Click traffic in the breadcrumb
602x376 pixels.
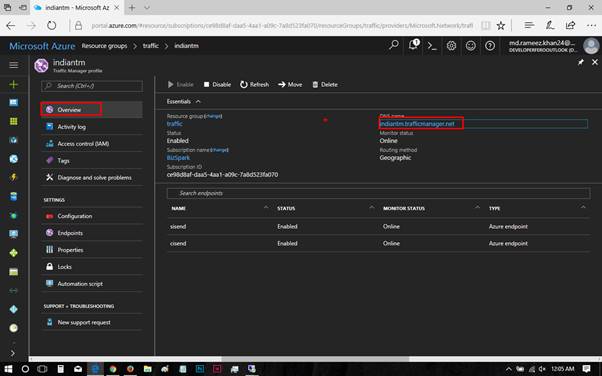pos(150,46)
